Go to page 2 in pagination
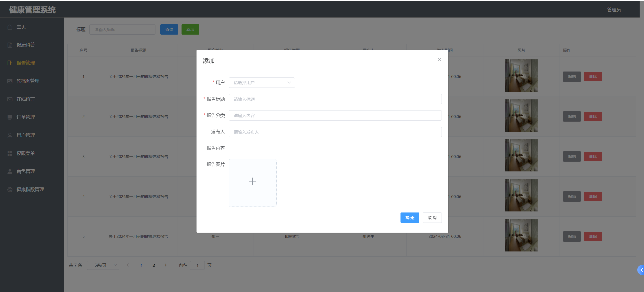Image resolution: width=644 pixels, height=292 pixels. coord(154,265)
